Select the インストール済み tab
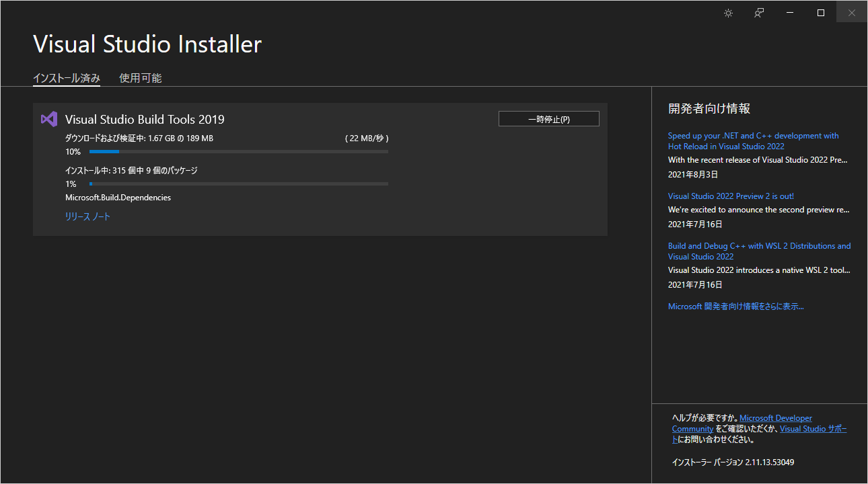The height and width of the screenshot is (484, 868). 66,77
